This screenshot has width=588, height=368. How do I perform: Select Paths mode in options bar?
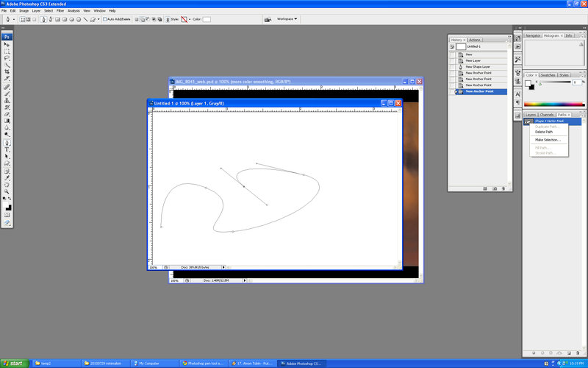(28, 19)
